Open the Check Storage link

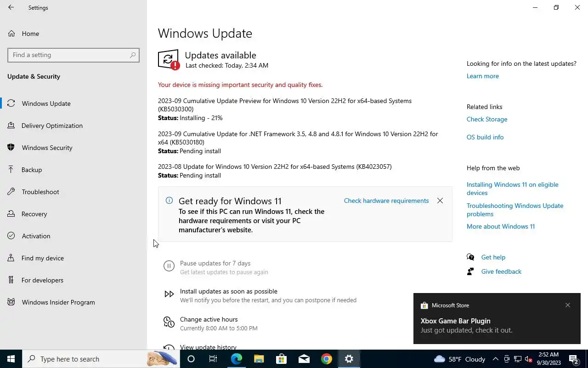coord(487,119)
